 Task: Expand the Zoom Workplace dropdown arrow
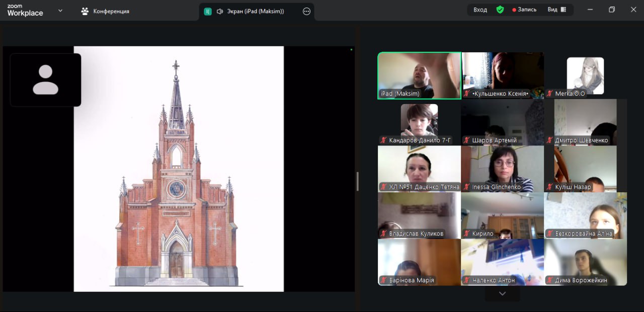60,11
